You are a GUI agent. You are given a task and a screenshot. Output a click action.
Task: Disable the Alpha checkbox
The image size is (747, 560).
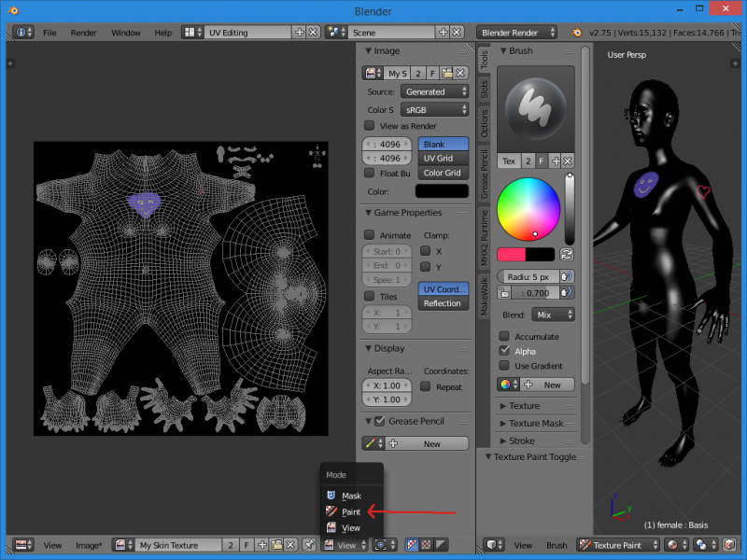(x=505, y=351)
